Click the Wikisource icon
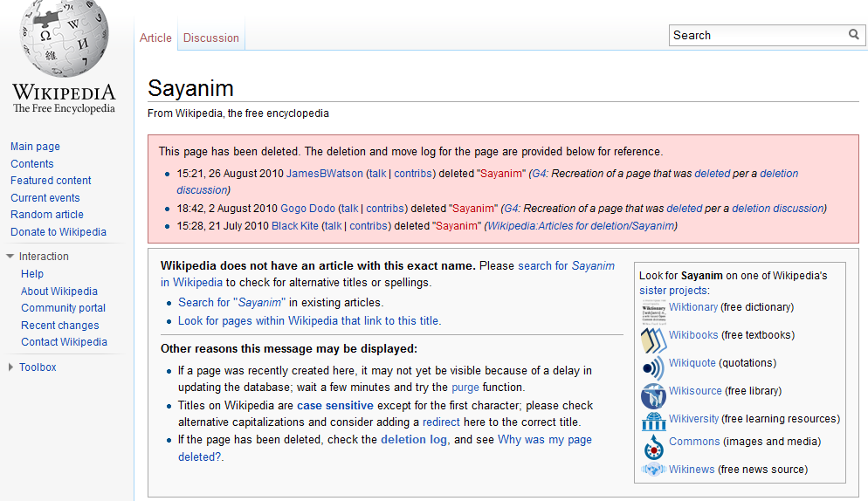Screen dimensions: 868x501 (653, 395)
